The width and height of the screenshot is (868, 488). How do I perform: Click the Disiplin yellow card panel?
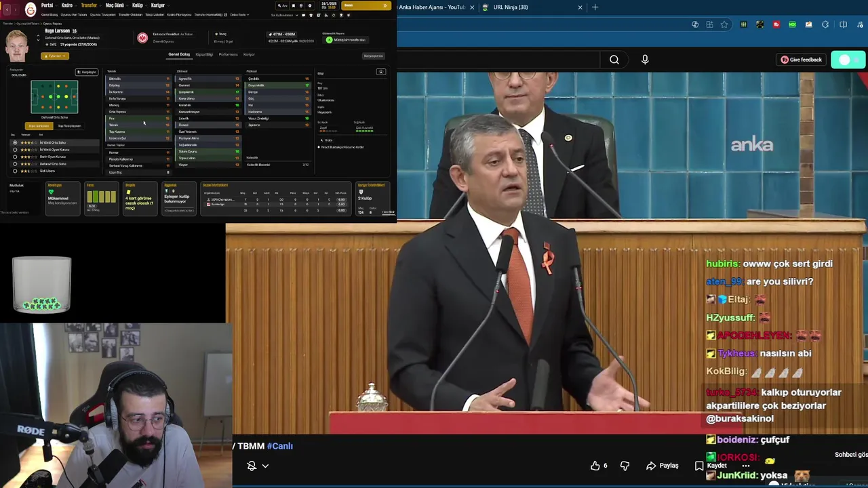click(140, 199)
